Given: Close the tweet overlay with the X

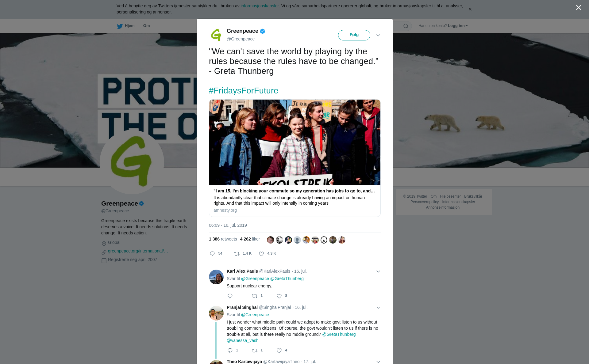Looking at the screenshot, I should 579,8.
